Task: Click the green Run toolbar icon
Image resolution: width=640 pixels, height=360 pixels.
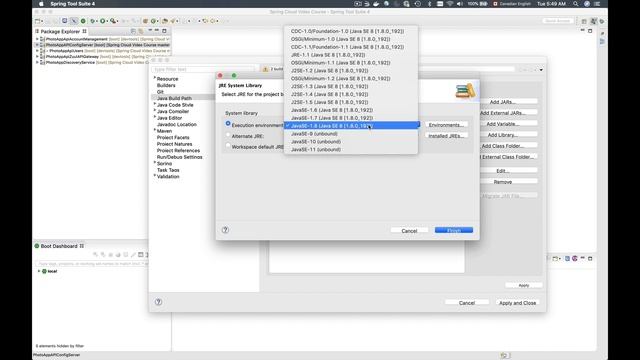Action: point(102,21)
